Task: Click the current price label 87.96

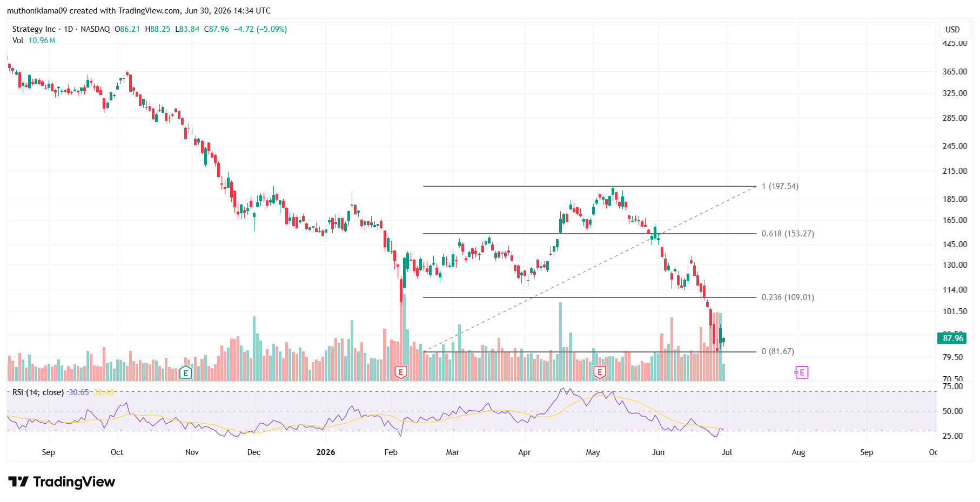Action: (953, 338)
